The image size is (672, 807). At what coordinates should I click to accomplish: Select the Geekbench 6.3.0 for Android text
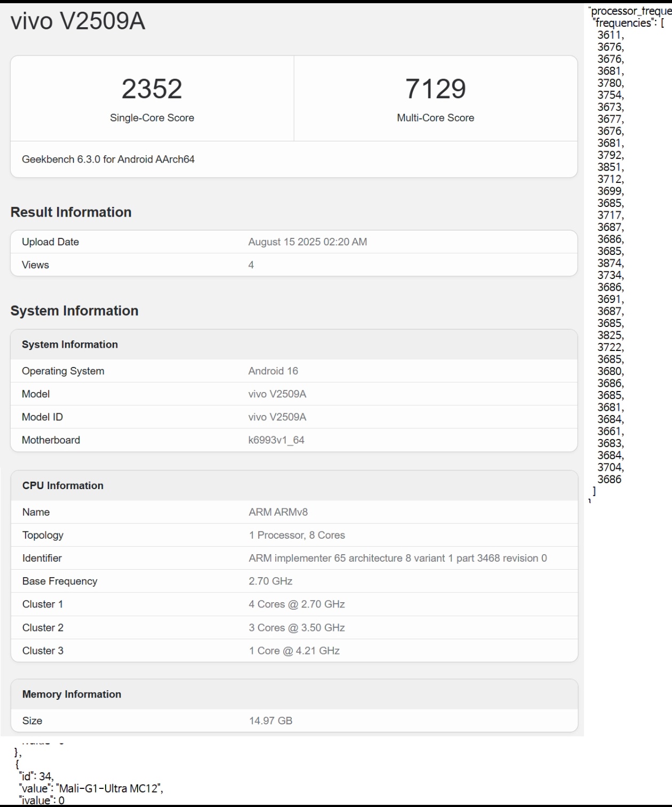pos(108,159)
